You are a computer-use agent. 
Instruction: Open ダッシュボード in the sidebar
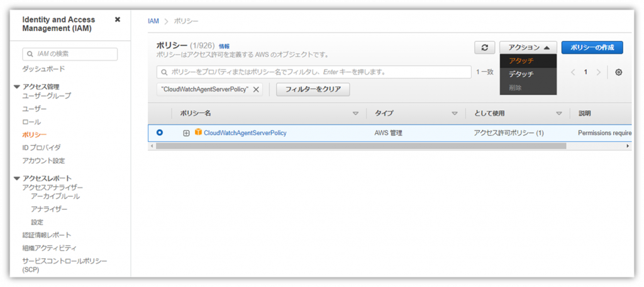click(x=43, y=69)
